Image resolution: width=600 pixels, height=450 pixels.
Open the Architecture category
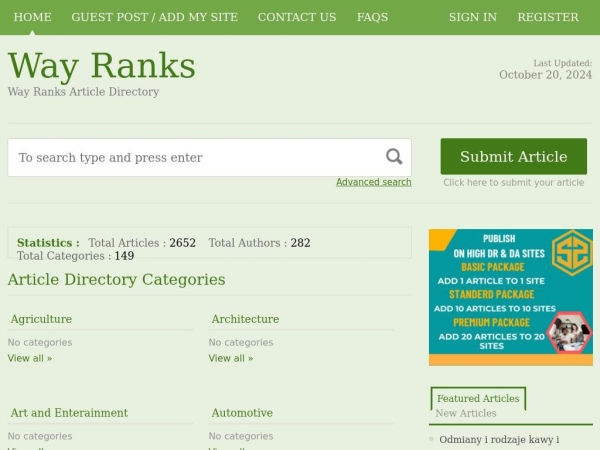tap(245, 319)
